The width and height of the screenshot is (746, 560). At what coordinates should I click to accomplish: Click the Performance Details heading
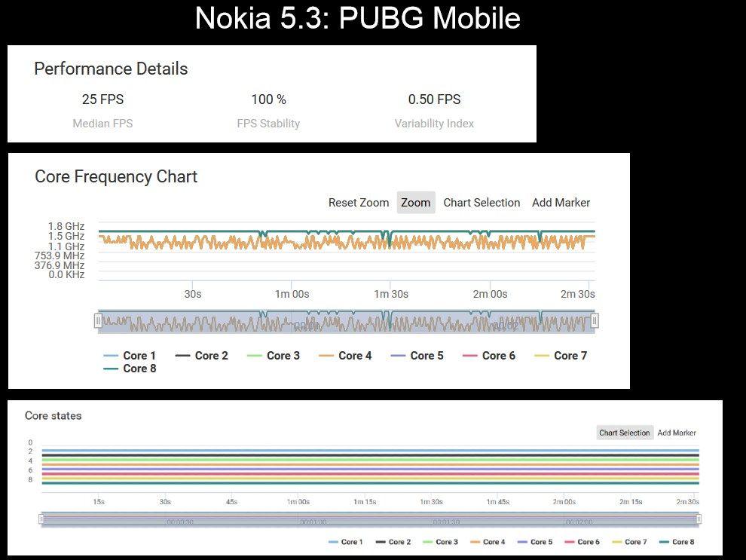(111, 69)
